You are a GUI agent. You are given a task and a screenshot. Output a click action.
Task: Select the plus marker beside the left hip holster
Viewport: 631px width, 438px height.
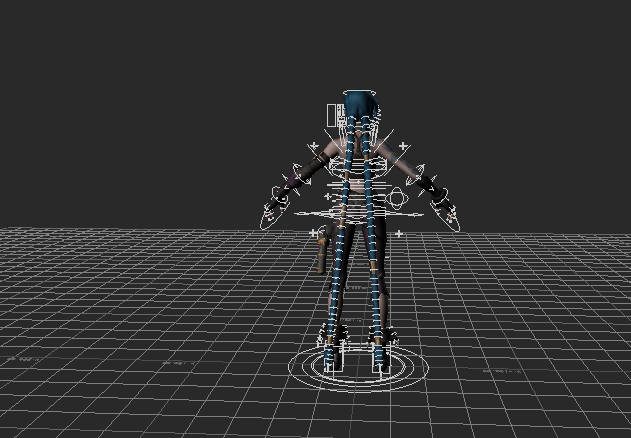click(x=313, y=233)
